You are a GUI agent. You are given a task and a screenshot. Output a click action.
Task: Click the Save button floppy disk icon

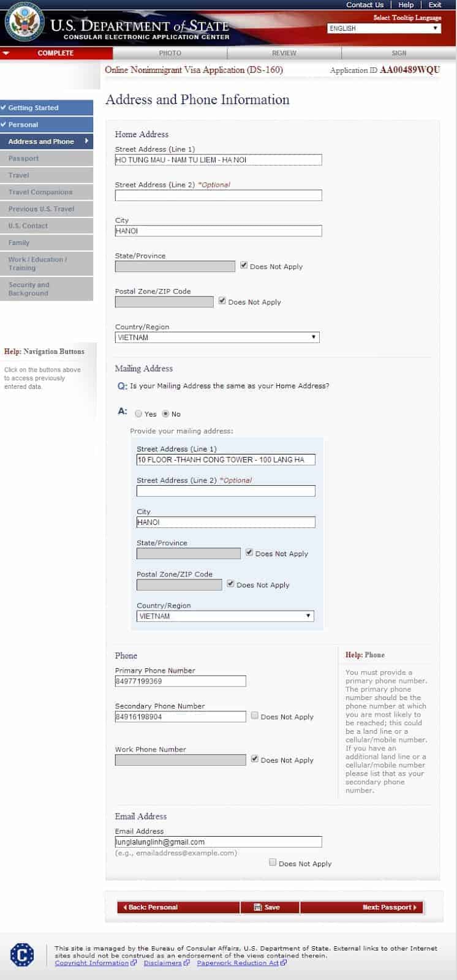click(x=258, y=907)
